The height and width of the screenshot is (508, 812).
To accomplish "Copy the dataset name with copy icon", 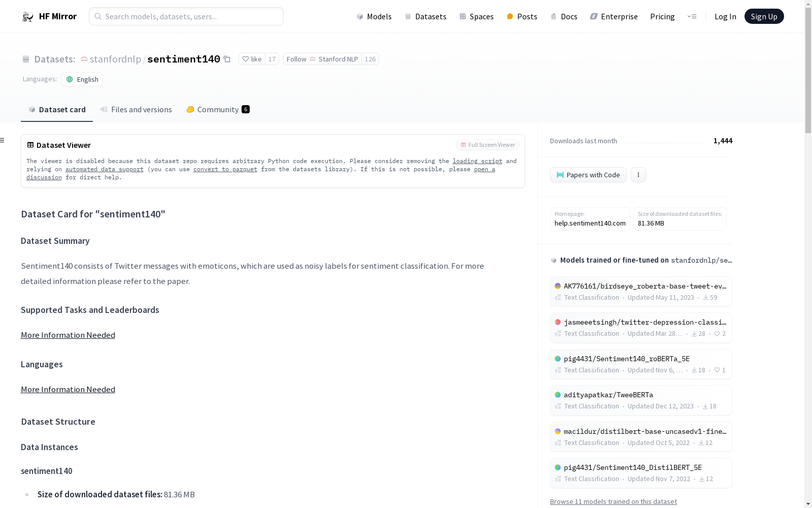I will 227,59.
